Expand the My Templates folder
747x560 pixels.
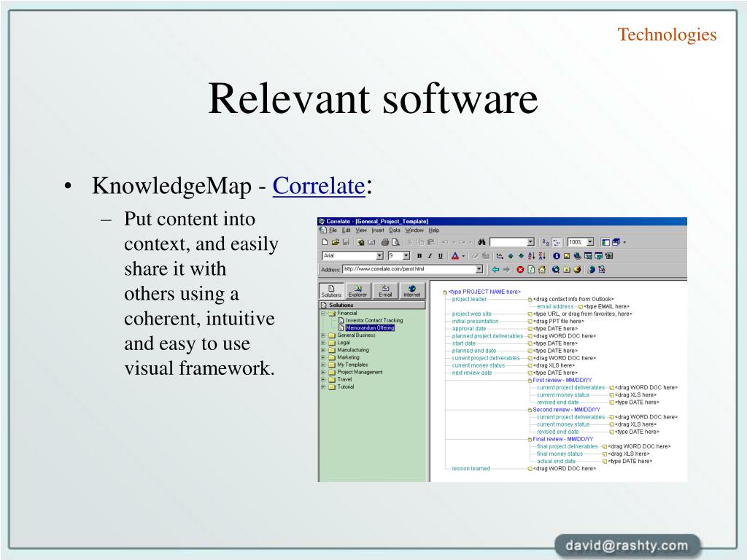coord(323,365)
